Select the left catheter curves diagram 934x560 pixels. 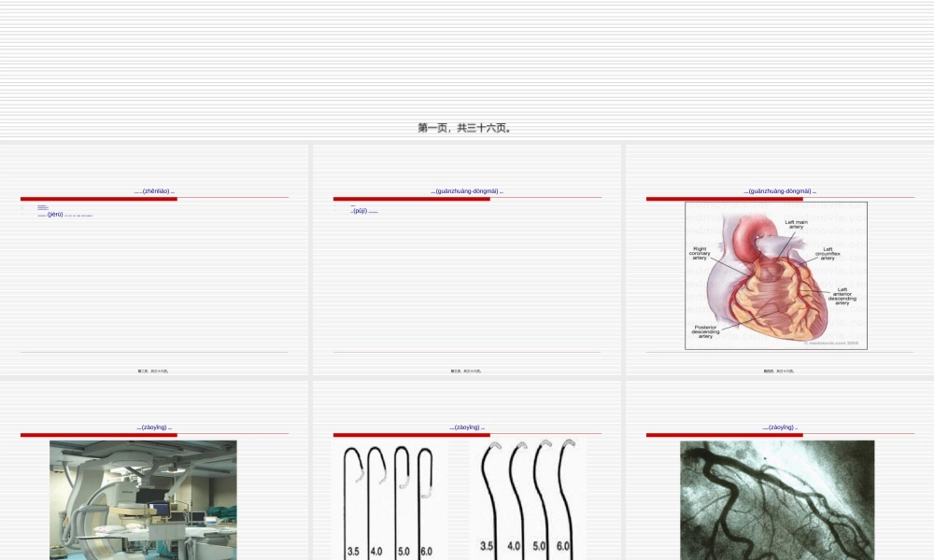tap(390, 499)
